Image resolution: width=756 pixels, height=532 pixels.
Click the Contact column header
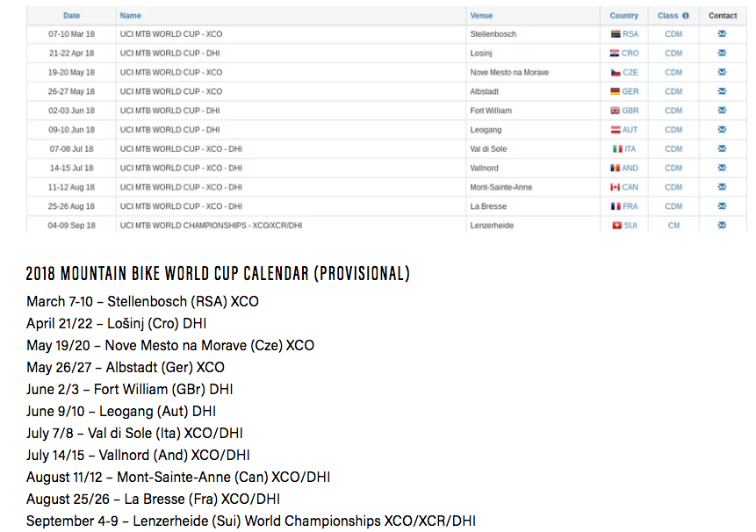(723, 15)
